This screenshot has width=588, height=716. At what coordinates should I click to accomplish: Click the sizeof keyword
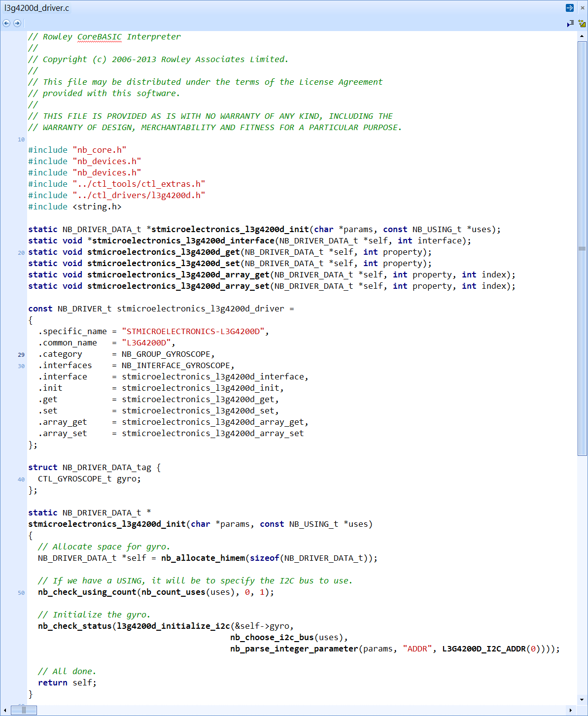coord(265,558)
